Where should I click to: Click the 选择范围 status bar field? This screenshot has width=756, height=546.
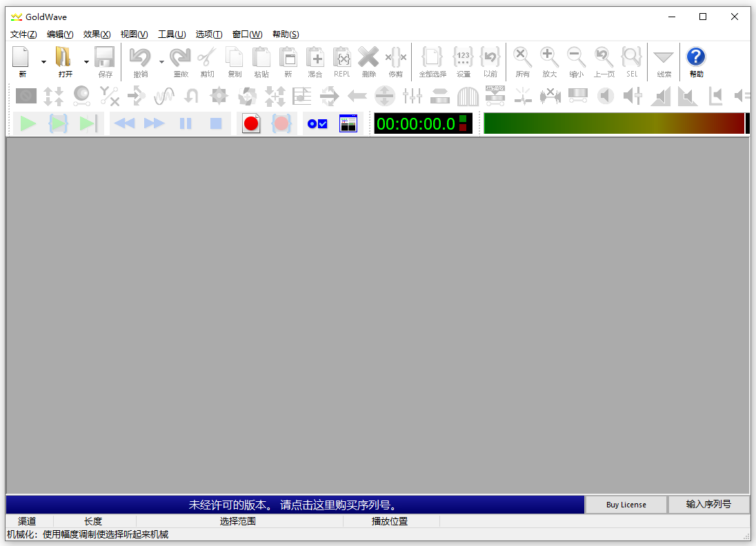238,521
